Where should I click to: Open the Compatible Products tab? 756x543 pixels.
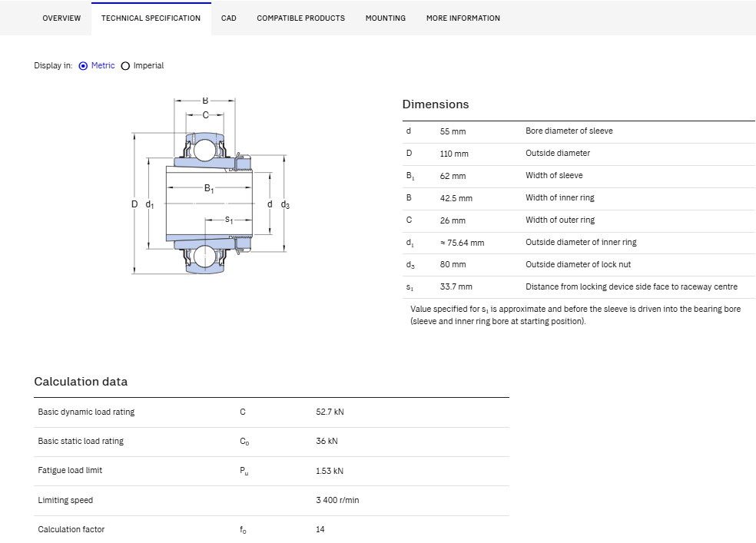click(301, 18)
